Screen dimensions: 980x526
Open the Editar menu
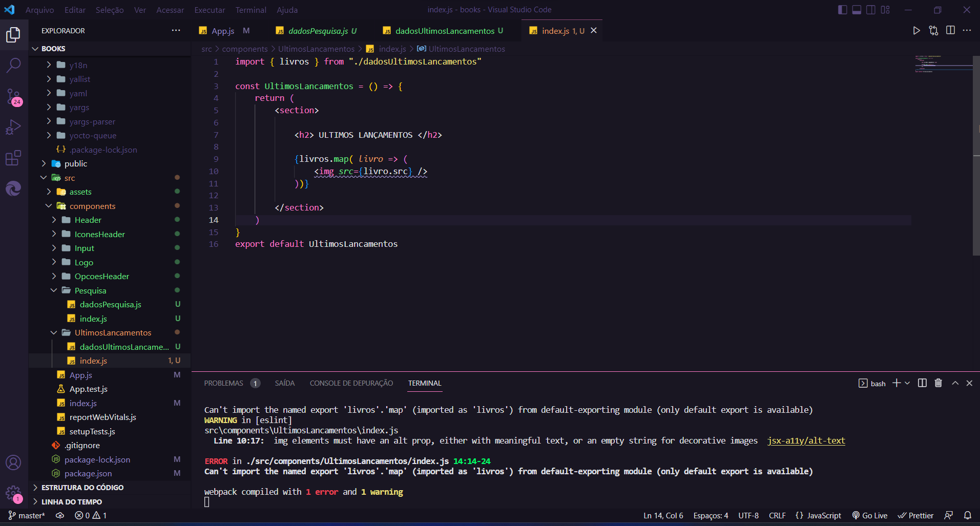click(x=75, y=10)
